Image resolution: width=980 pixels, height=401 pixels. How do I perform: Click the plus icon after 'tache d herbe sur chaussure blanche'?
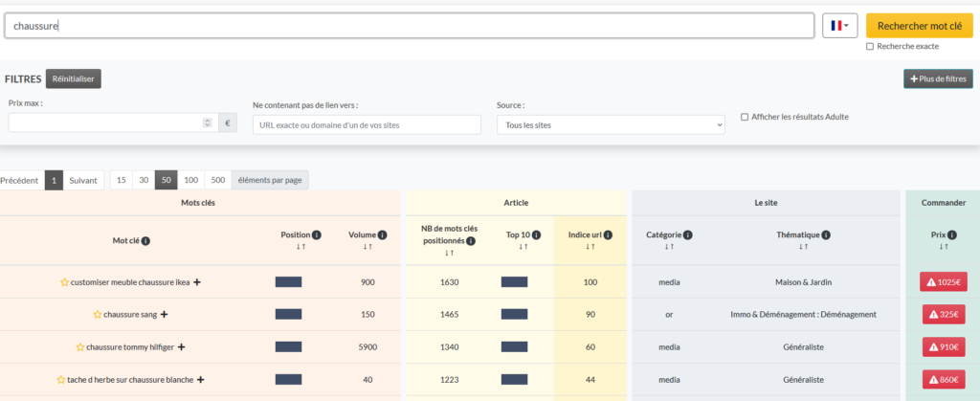click(200, 380)
